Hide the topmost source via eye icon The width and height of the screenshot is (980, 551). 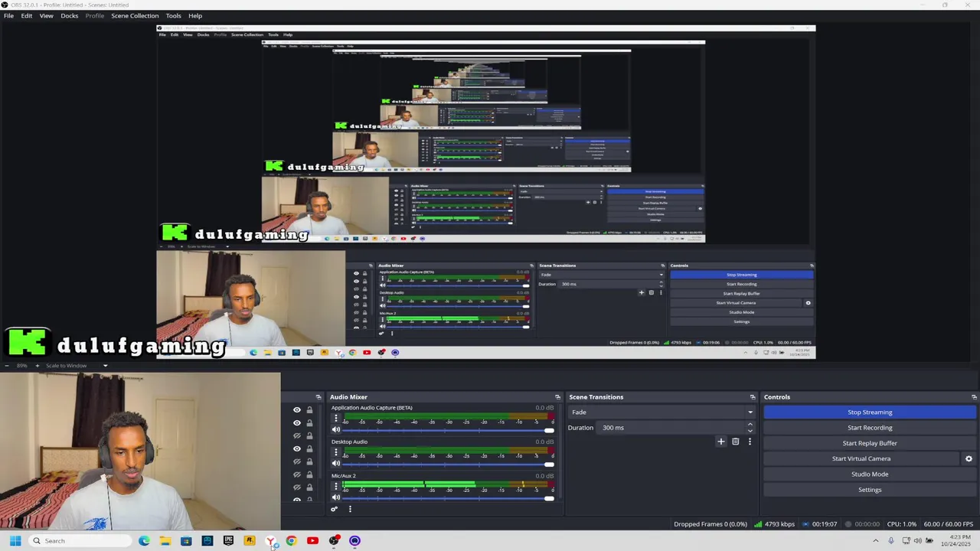pos(297,410)
